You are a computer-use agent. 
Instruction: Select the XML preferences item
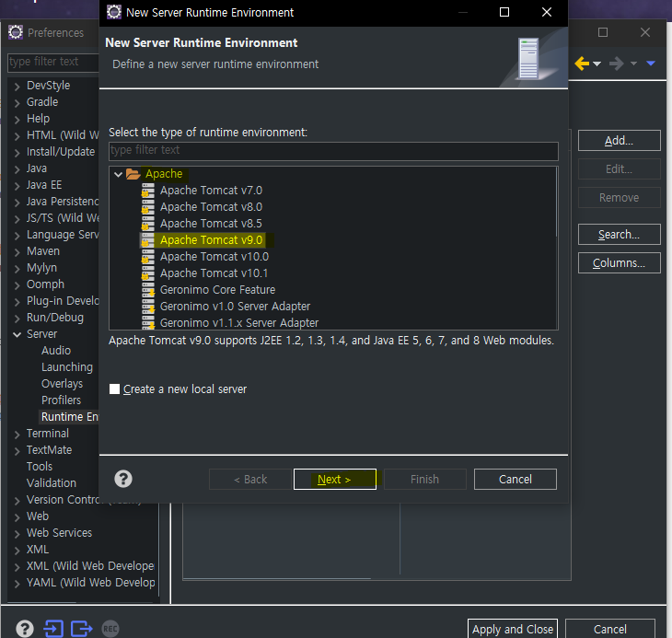coord(38,550)
